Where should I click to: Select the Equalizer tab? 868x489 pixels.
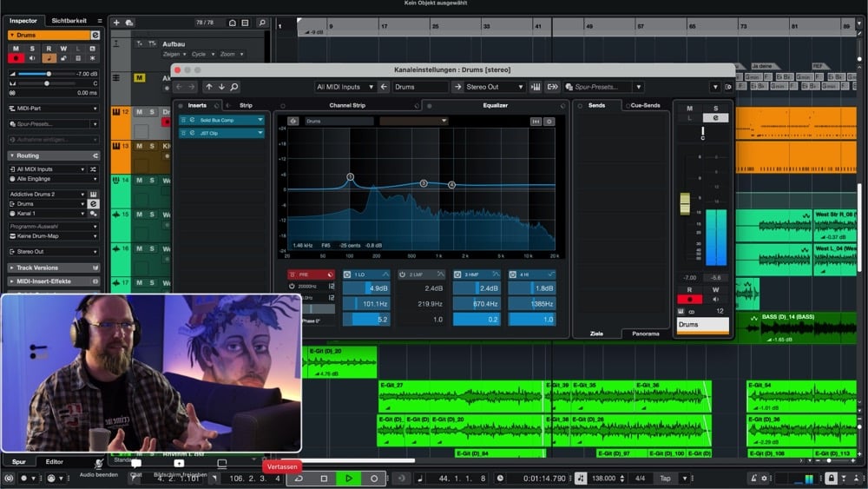coord(496,105)
